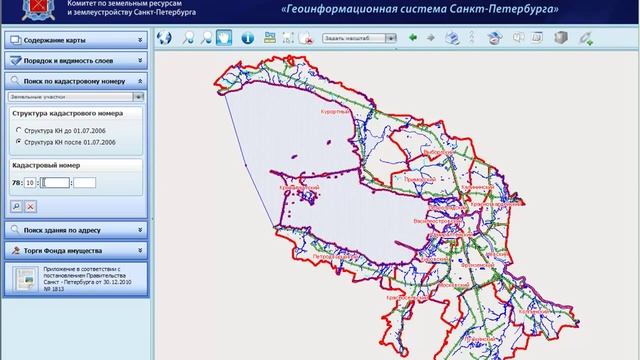640x360 pixels.
Task: Click the cadastral search magnifier button
Action: 16,207
